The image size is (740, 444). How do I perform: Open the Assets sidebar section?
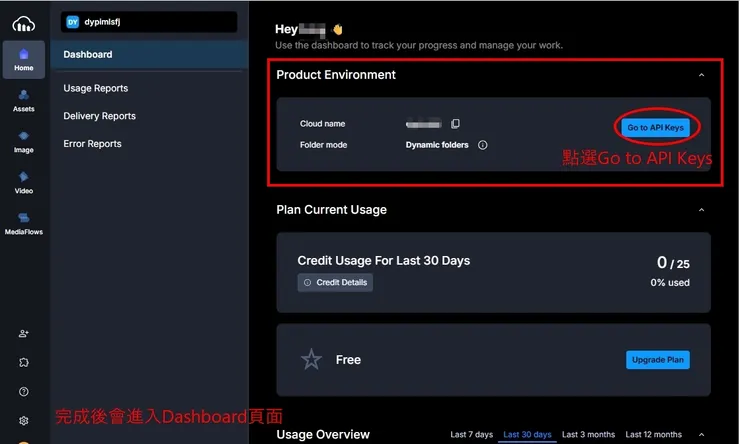coord(24,101)
